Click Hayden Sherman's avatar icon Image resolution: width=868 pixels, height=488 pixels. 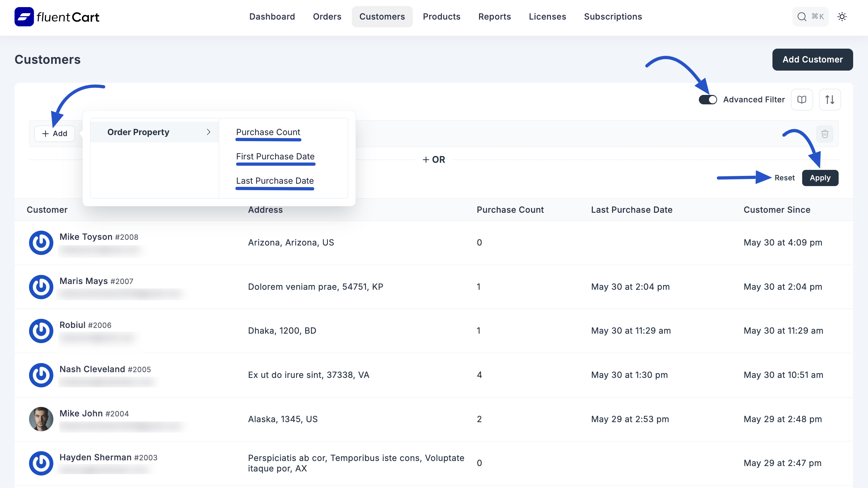click(x=41, y=463)
